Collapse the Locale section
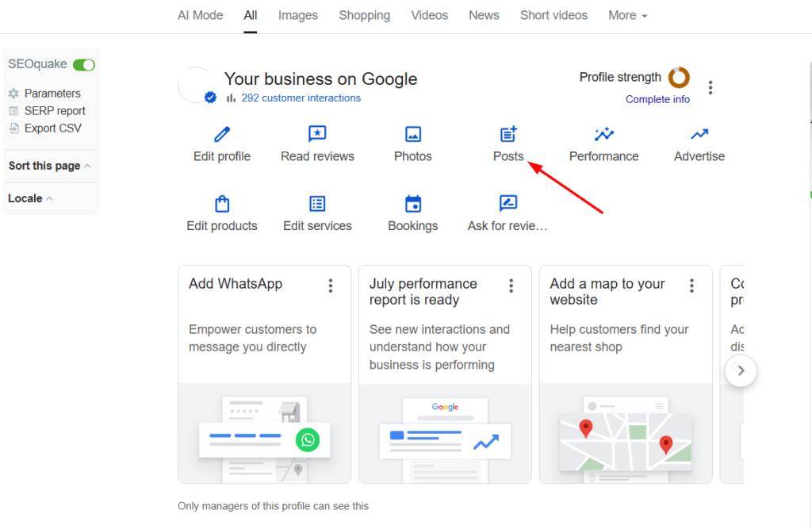Viewport: 812px width, 529px height. point(49,198)
